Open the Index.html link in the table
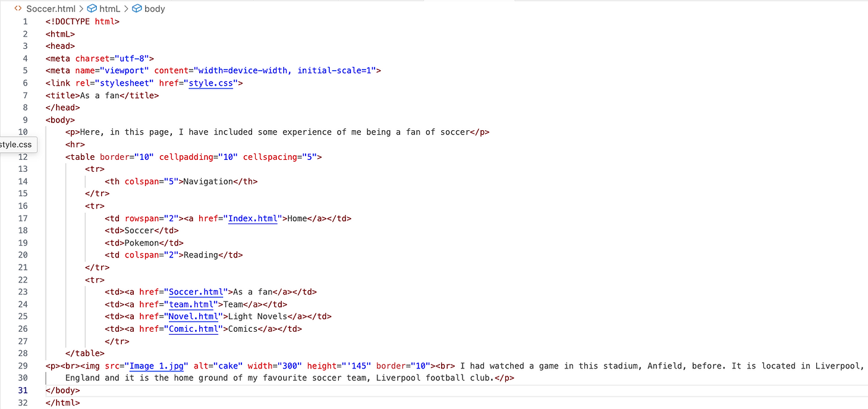This screenshot has width=868, height=409. 253,218
